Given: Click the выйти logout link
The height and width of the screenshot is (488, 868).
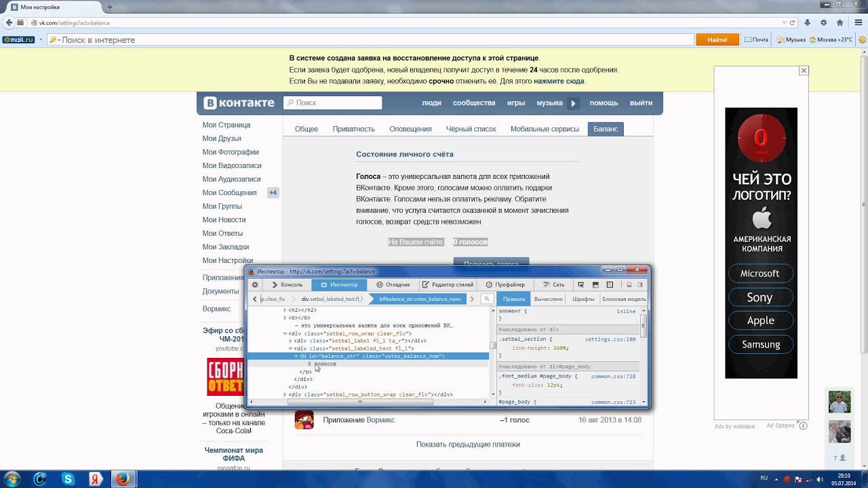Looking at the screenshot, I should (x=641, y=103).
